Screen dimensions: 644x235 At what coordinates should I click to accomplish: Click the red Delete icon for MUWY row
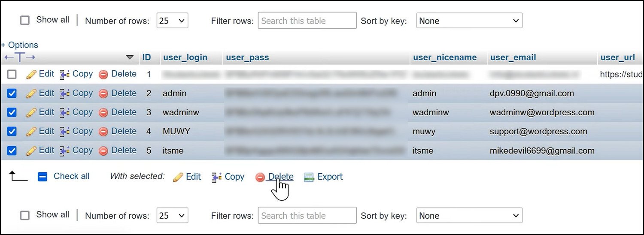pos(103,132)
